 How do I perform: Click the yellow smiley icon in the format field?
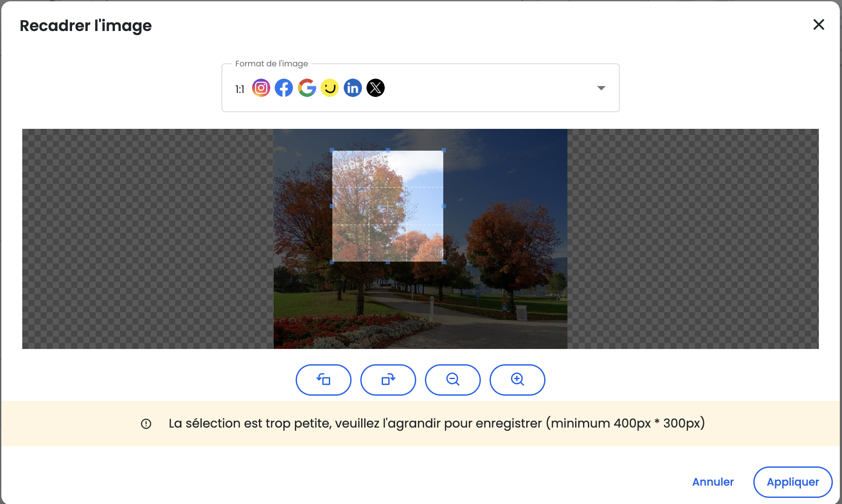pyautogui.click(x=330, y=88)
